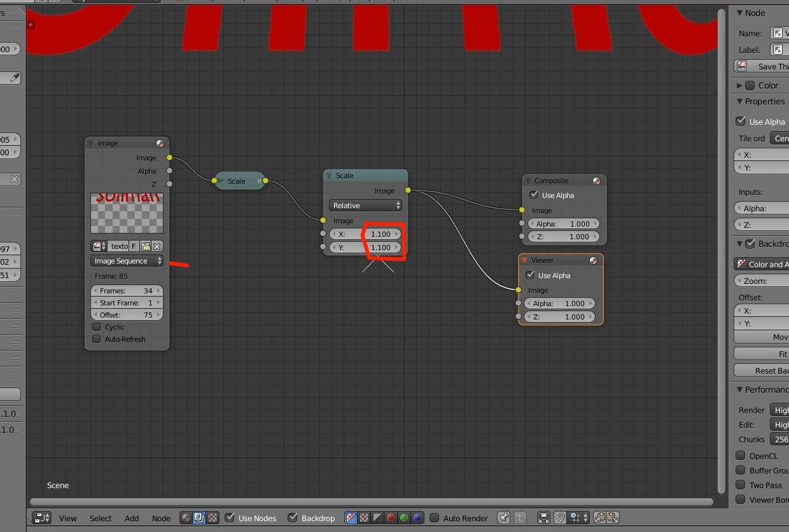Open the Image Sequence source dropdown
The height and width of the screenshot is (532, 789).
click(x=127, y=261)
